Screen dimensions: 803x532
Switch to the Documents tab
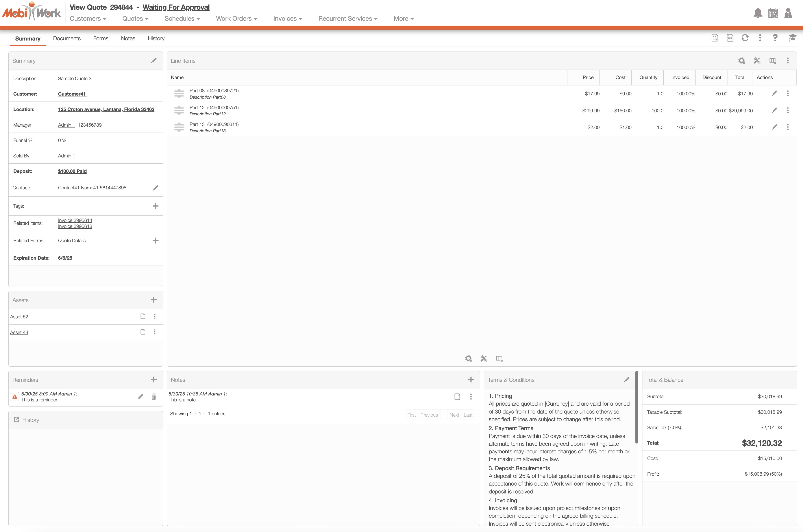click(x=67, y=38)
